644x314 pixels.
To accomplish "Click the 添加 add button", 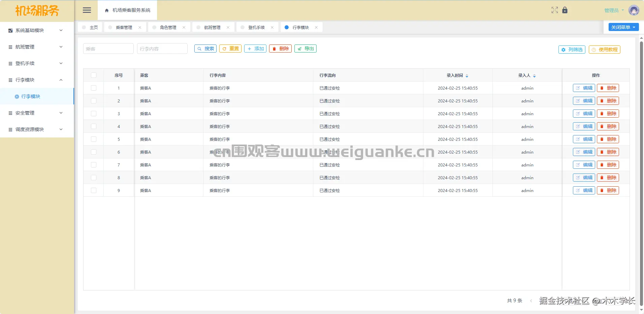I will click(x=255, y=49).
